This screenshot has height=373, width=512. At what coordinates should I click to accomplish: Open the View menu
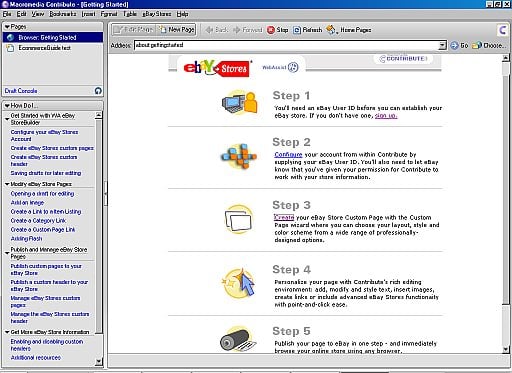click(38, 14)
